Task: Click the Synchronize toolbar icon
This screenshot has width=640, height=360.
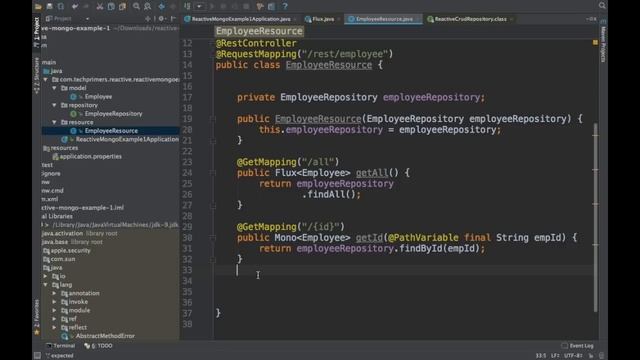Action: click(x=61, y=6)
